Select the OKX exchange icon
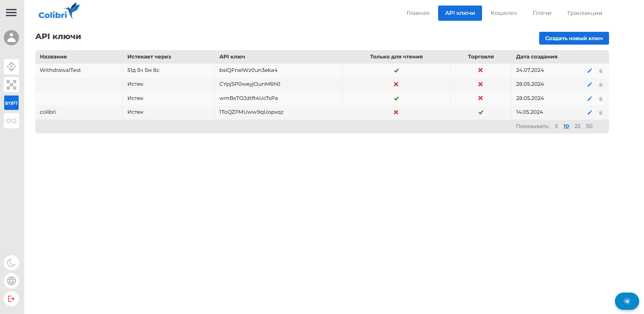Viewport: 644px width, 314px height. [11, 85]
